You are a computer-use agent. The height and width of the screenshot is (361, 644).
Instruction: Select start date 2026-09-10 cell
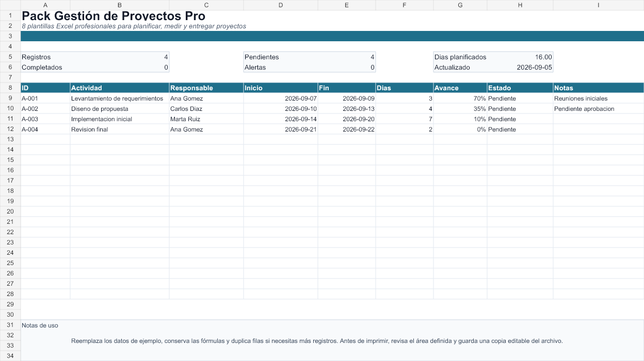pyautogui.click(x=281, y=108)
